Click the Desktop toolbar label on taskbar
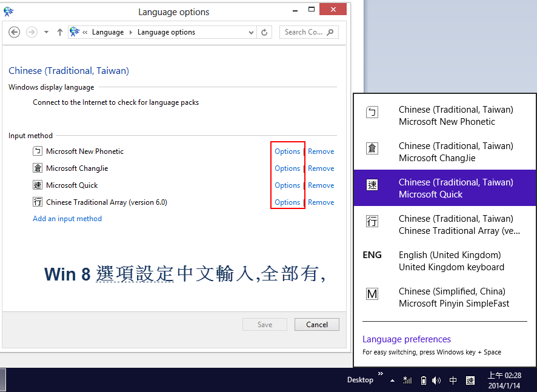The width and height of the screenshot is (537, 392). [x=360, y=380]
